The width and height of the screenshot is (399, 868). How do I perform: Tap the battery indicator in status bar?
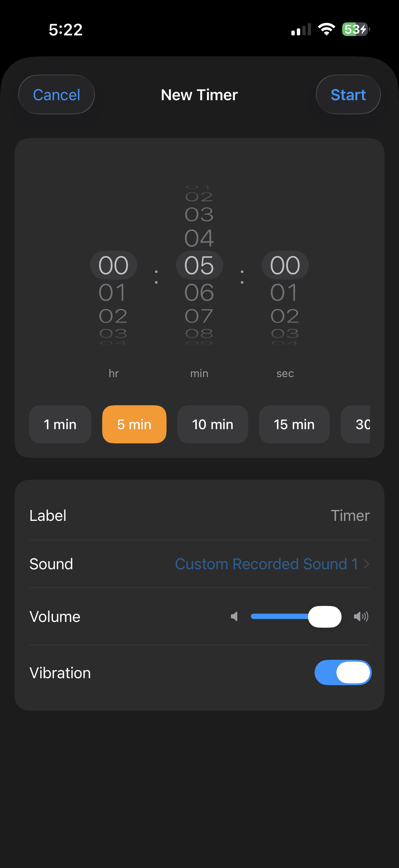click(x=356, y=29)
